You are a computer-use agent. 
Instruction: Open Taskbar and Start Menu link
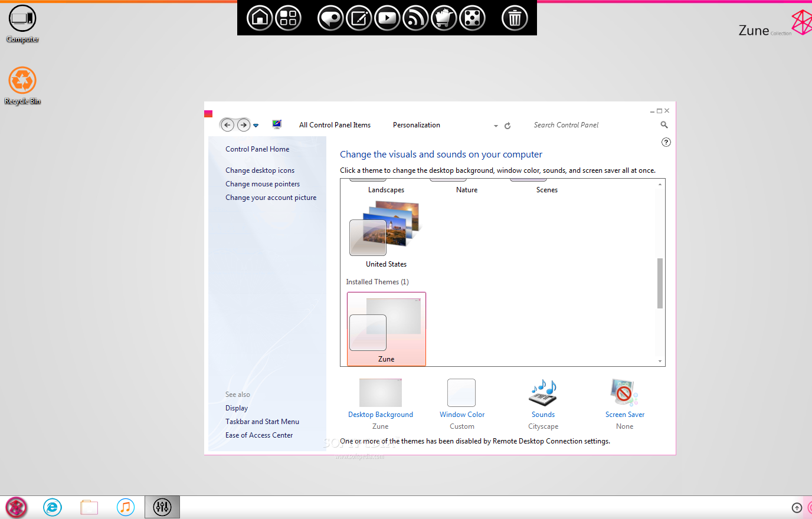[262, 422]
